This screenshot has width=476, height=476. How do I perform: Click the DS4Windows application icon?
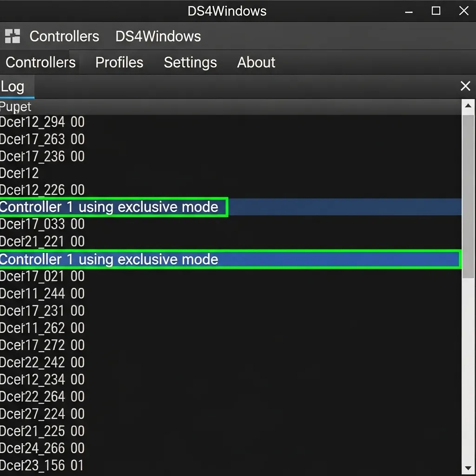click(12, 36)
